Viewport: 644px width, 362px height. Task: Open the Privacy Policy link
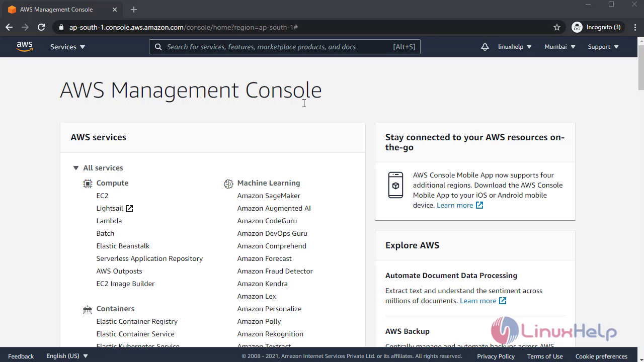pyautogui.click(x=496, y=356)
